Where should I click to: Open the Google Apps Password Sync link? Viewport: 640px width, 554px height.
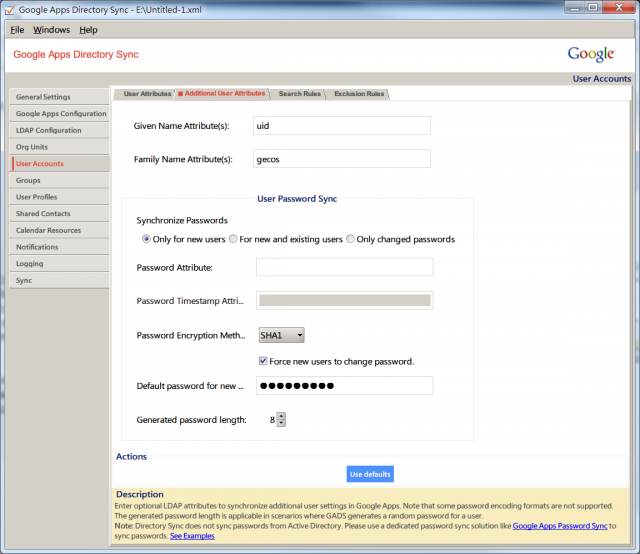(x=560, y=526)
